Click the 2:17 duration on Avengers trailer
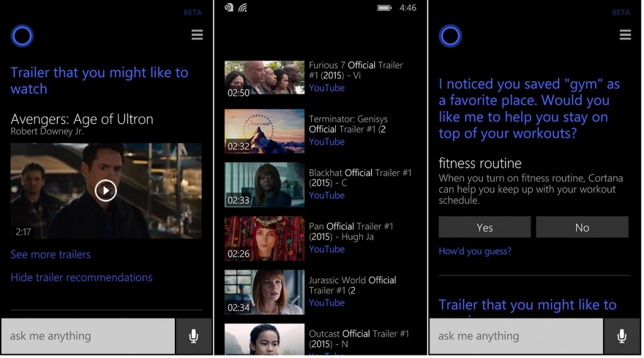Viewport: 644px width, 358px height. coord(23,232)
